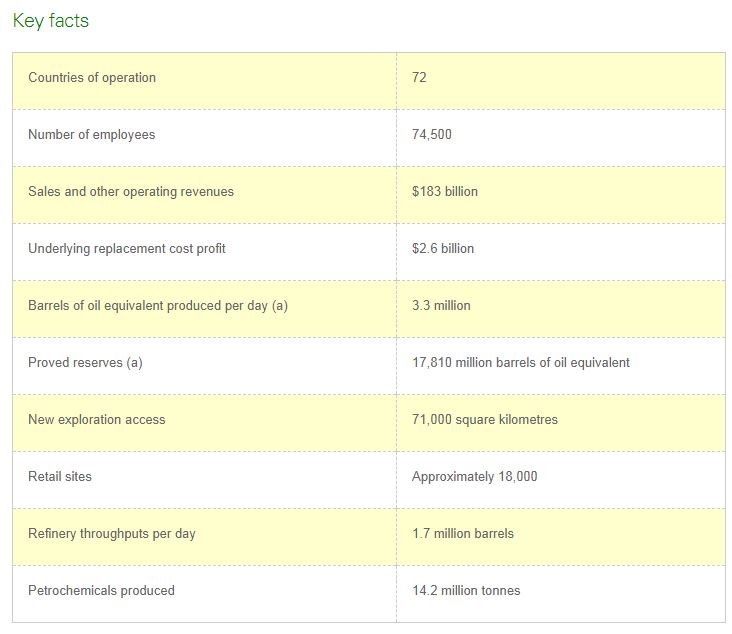Click the "74,500" employees value
Image resolution: width=732 pixels, height=634 pixels.
[x=432, y=135]
